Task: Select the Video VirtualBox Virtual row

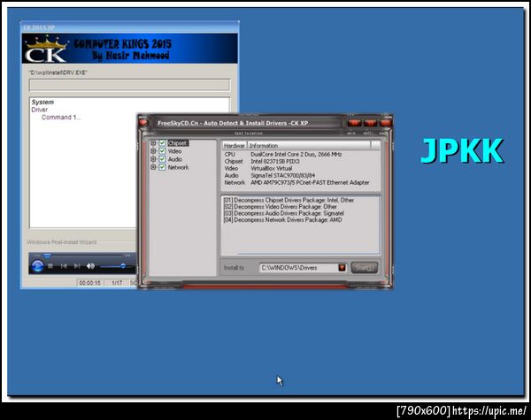Action: tap(301, 169)
